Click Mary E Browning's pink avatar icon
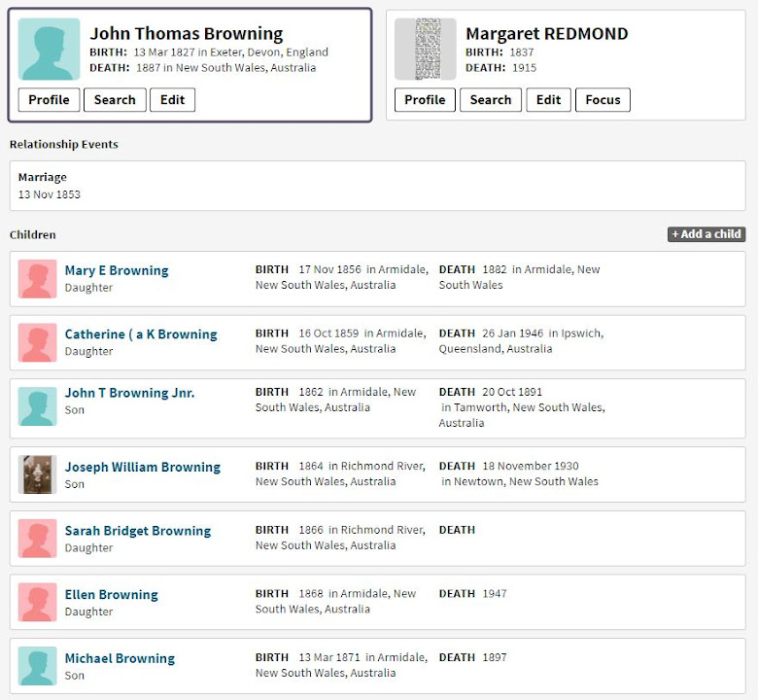Image resolution: width=758 pixels, height=700 pixels. coord(37,279)
